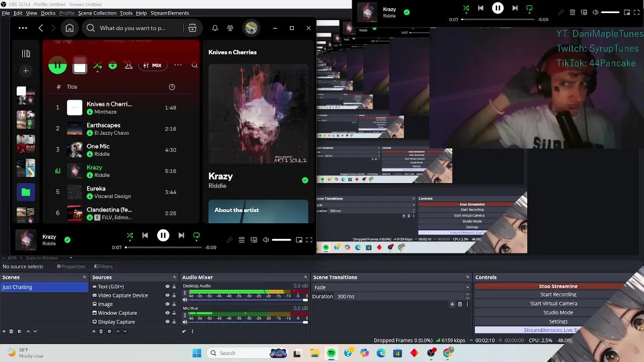Open OBS Tools menu

tap(126, 13)
